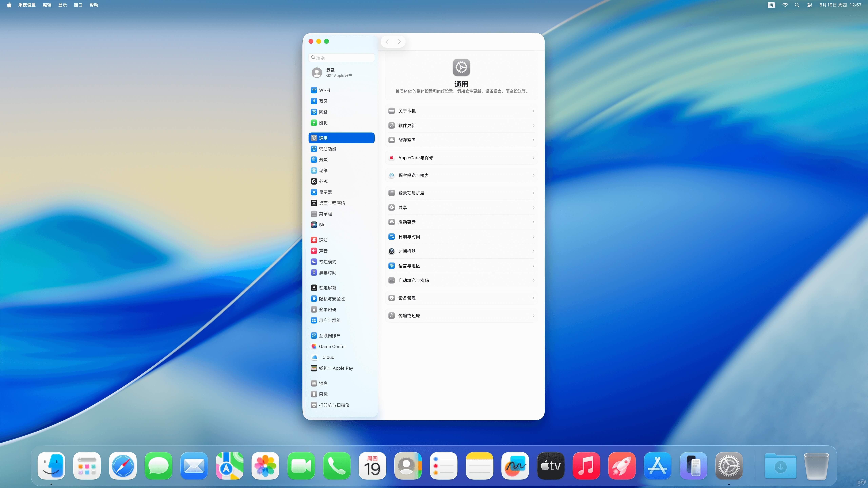Open App Store from the Dock

click(657, 466)
